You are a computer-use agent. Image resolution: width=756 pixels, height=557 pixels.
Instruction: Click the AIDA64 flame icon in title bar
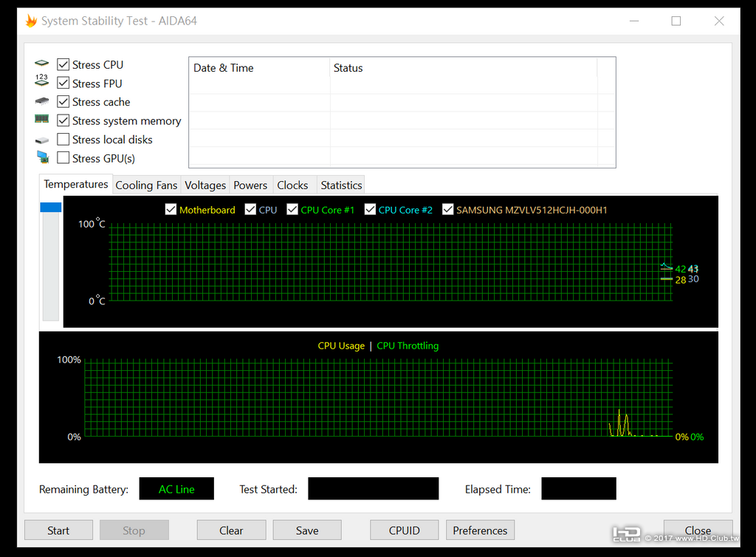coord(31,21)
